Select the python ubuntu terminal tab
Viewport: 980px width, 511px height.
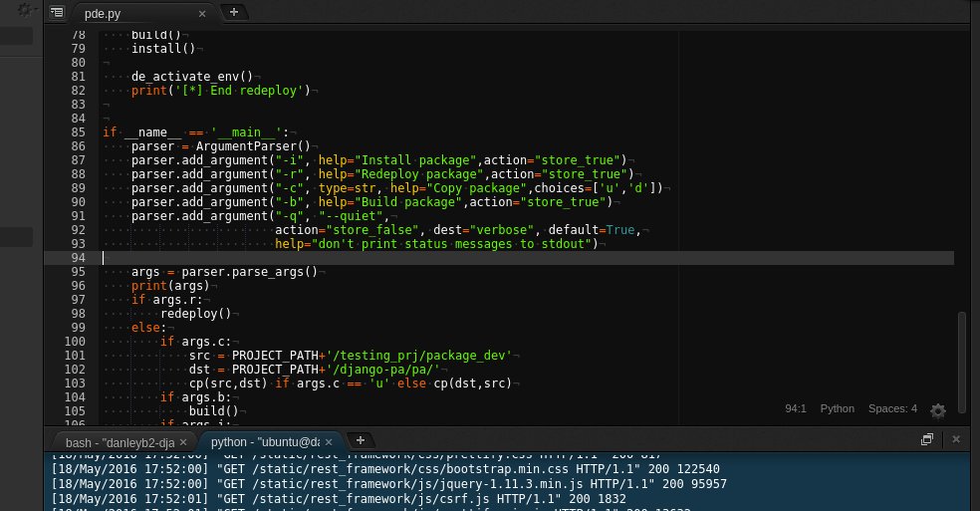click(265, 442)
